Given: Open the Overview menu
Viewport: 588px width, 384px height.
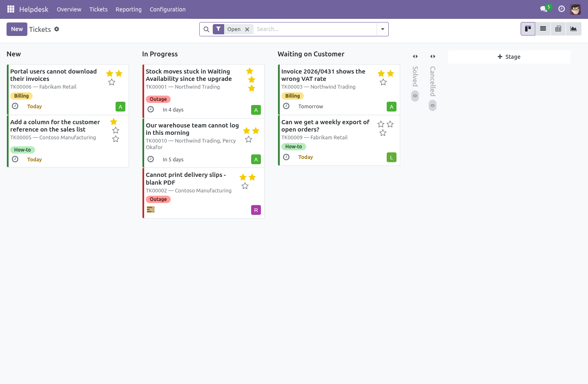Looking at the screenshot, I should tap(69, 9).
